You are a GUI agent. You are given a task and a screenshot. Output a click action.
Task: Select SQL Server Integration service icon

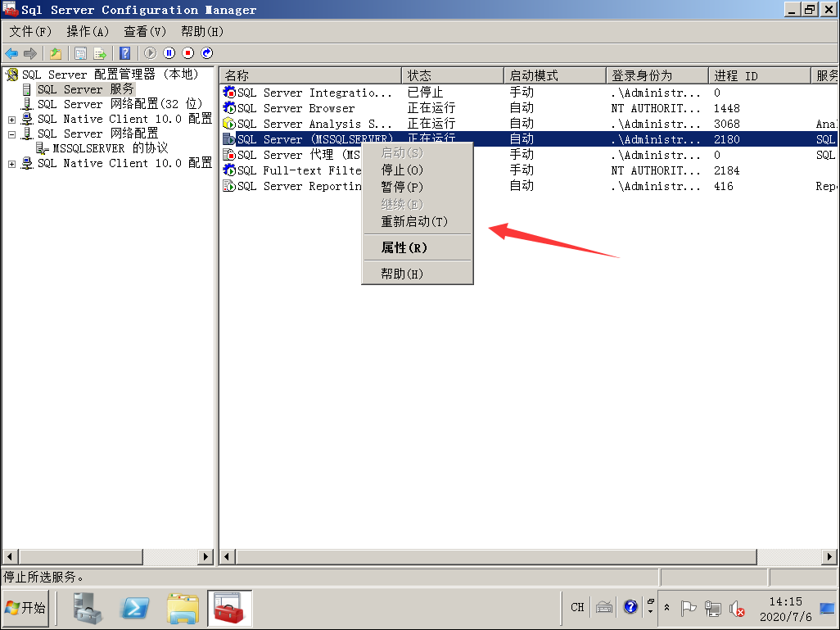[x=229, y=93]
